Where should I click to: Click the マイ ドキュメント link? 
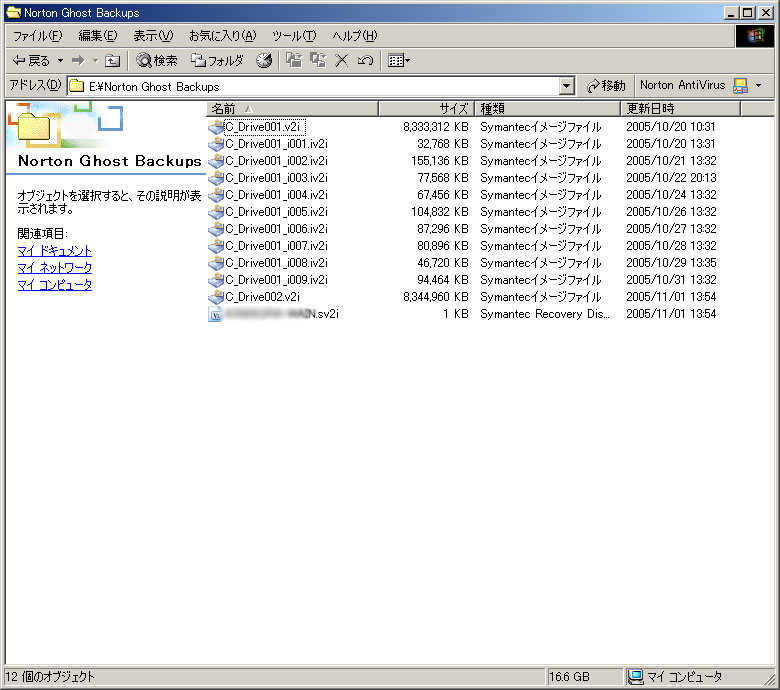54,251
